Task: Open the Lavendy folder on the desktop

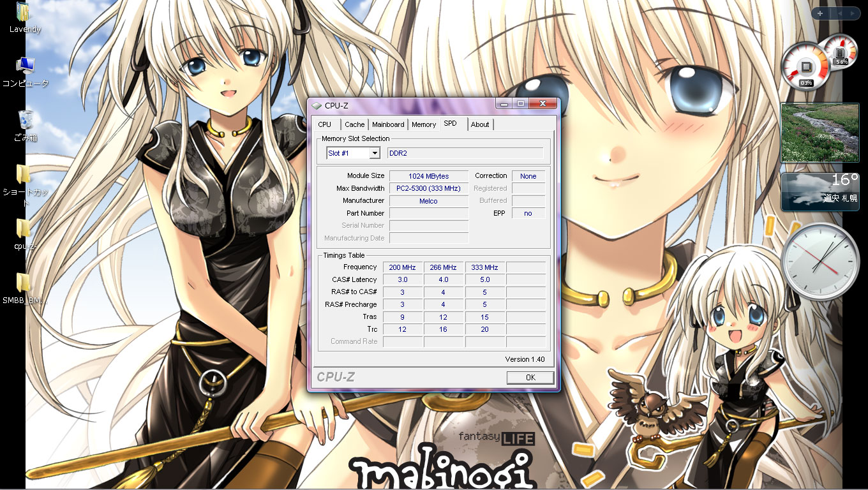Action: tap(24, 17)
